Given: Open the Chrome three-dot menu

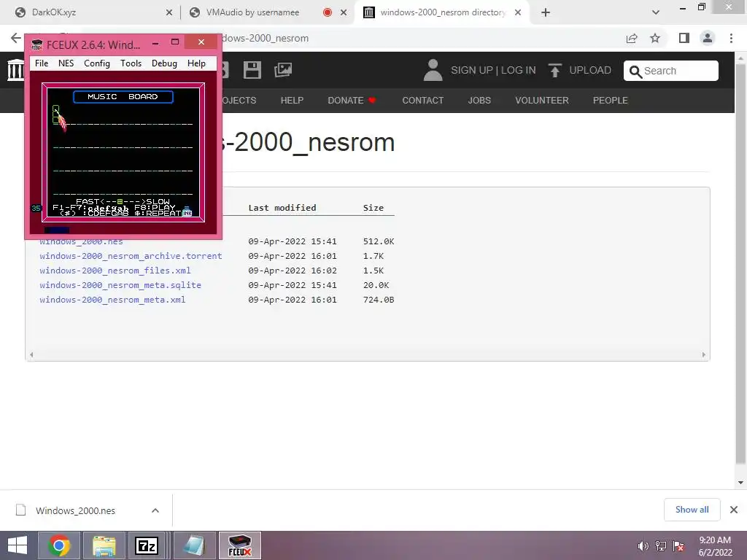Looking at the screenshot, I should tap(731, 38).
